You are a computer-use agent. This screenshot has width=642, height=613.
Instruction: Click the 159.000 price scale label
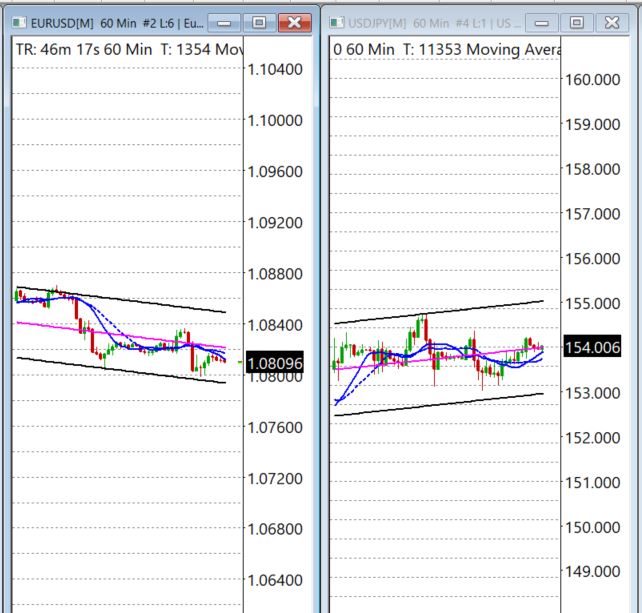[x=592, y=124]
